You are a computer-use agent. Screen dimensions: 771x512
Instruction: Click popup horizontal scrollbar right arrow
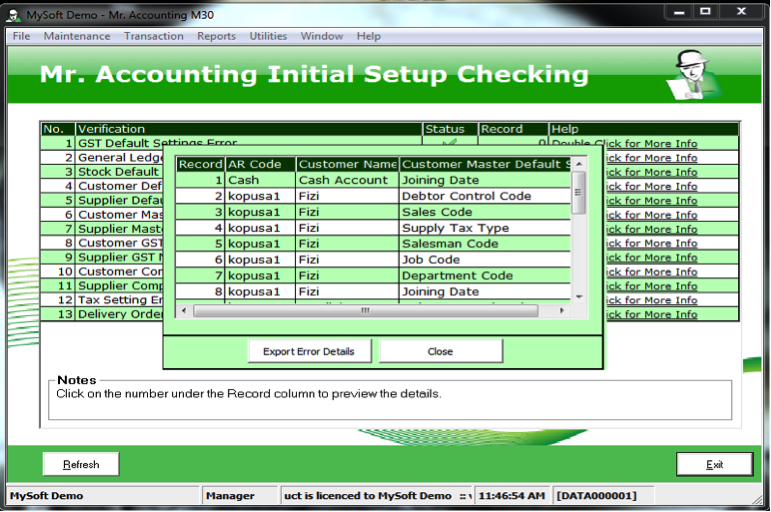click(x=562, y=310)
